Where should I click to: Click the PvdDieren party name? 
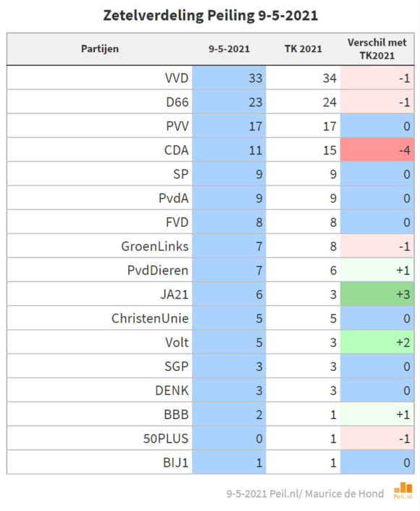(x=158, y=270)
